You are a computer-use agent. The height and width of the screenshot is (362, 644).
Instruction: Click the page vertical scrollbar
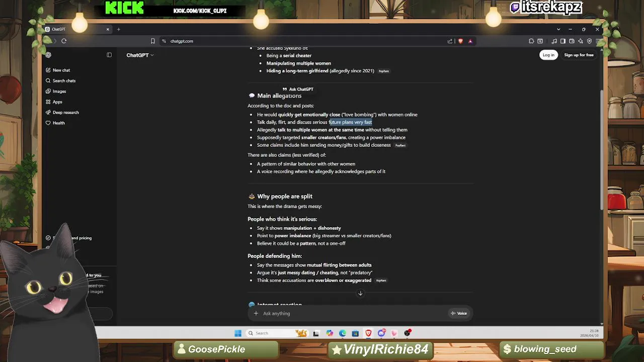coord(602,151)
